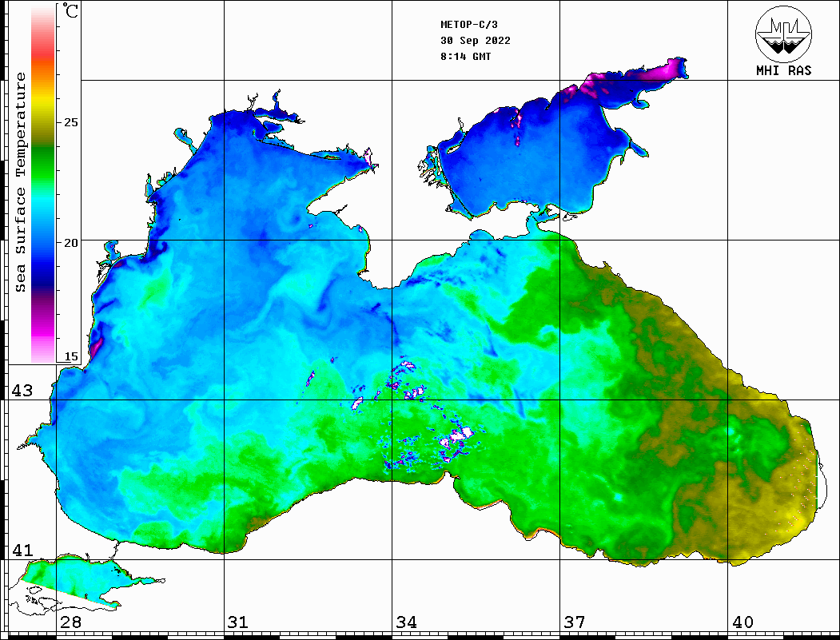Click the date '30 Sep 2022'
This screenshot has width=840, height=640.
tap(476, 41)
